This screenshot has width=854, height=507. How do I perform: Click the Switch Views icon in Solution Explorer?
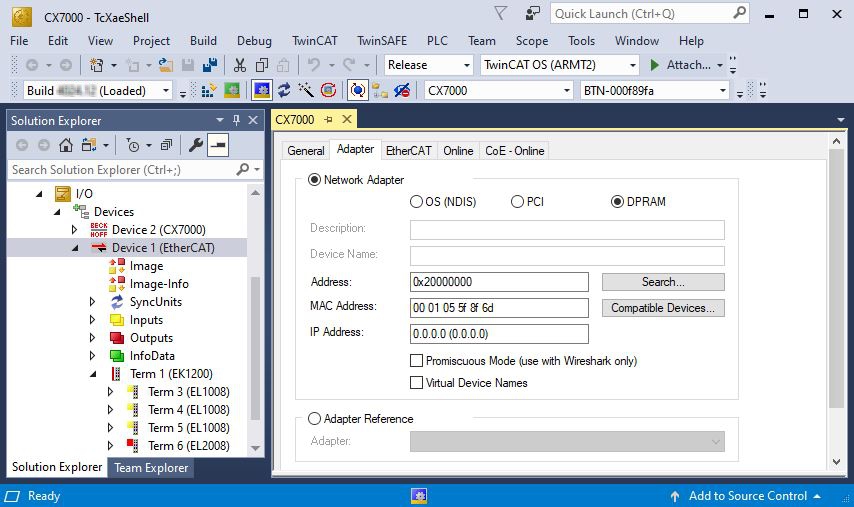pos(89,145)
